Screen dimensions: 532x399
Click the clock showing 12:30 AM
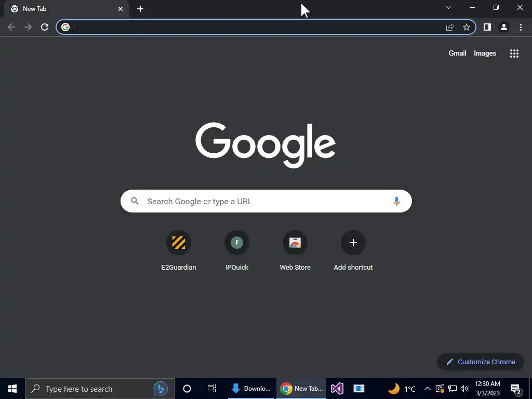[x=487, y=389]
